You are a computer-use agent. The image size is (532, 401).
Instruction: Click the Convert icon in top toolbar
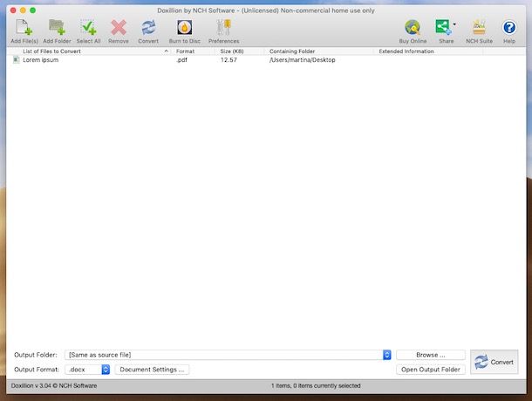point(148,28)
